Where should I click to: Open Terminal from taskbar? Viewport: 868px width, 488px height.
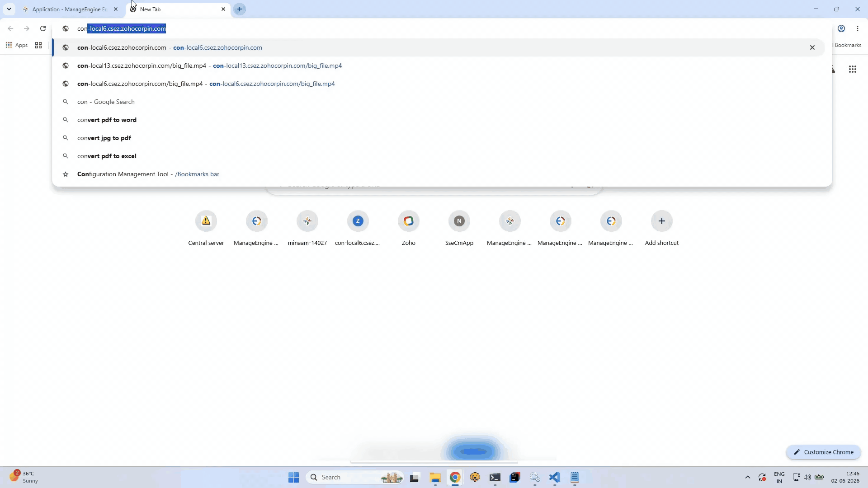[x=495, y=477]
